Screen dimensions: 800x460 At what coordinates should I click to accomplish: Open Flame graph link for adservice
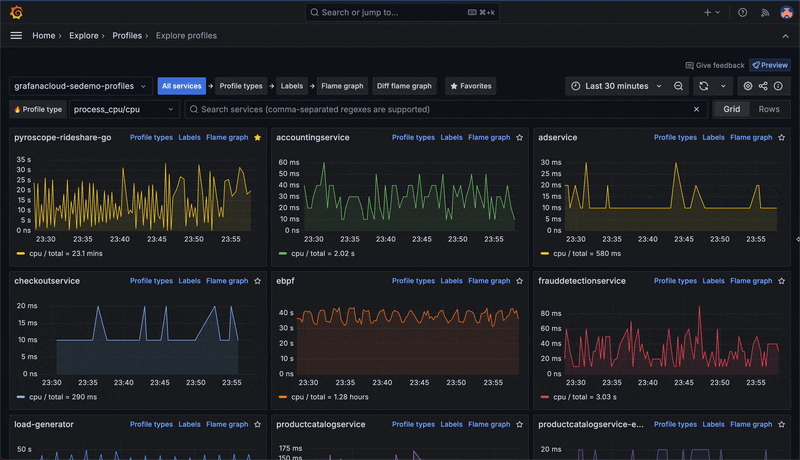[751, 137]
